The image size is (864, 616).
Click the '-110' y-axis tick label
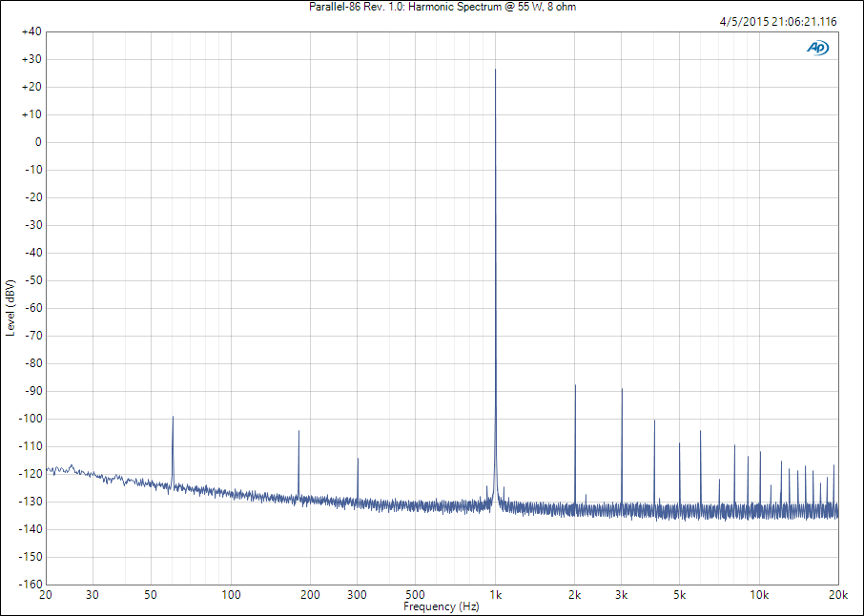pyautogui.click(x=31, y=446)
